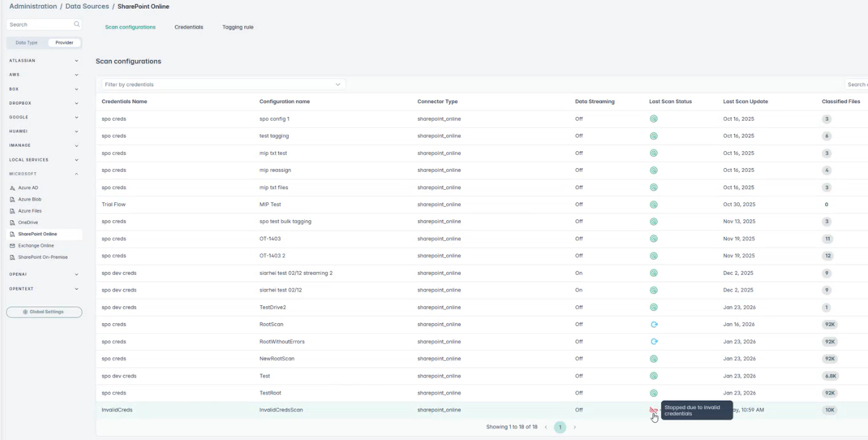Open Global Settings
The width and height of the screenshot is (868, 440).
[x=44, y=312]
